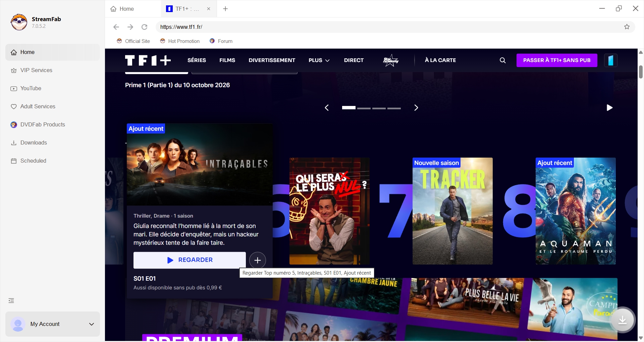644x342 pixels.
Task: Open the FILMS menu
Action: (227, 60)
